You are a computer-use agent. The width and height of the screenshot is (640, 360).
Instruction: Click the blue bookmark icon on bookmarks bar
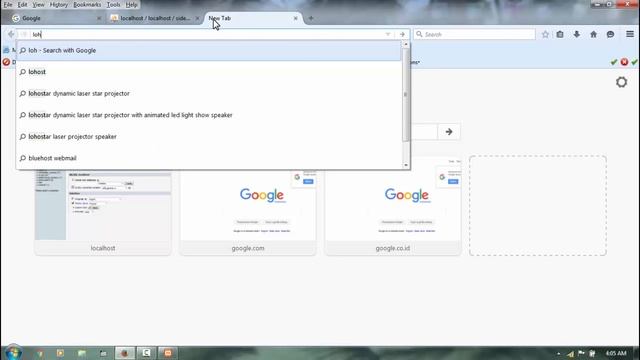[6, 50]
